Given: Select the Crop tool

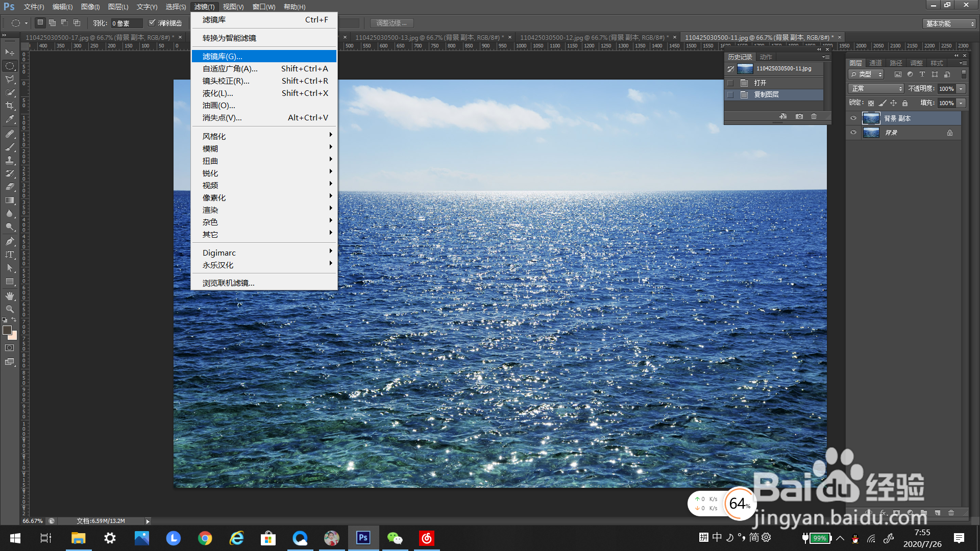Looking at the screenshot, I should (10, 106).
